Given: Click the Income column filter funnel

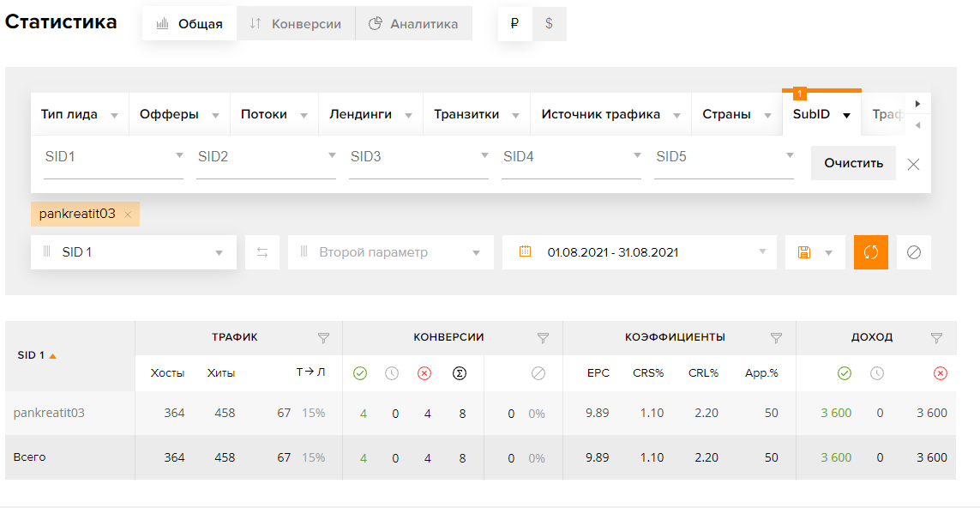Looking at the screenshot, I should tap(936, 338).
